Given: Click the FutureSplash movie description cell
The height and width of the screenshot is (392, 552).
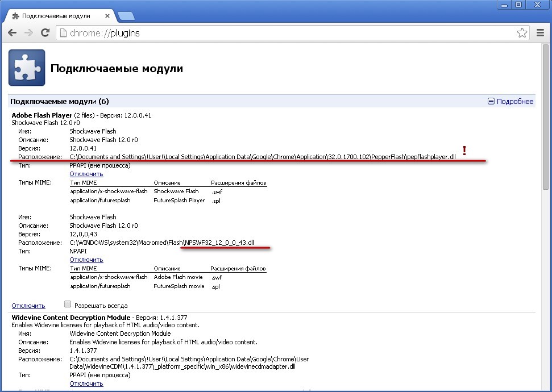Looking at the screenshot, I should tap(179, 286).
